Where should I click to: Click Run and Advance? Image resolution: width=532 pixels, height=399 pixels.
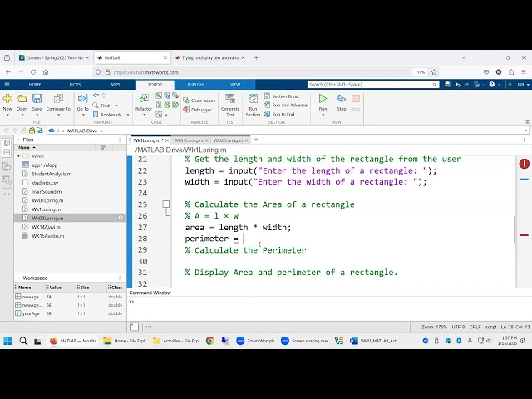(286, 106)
